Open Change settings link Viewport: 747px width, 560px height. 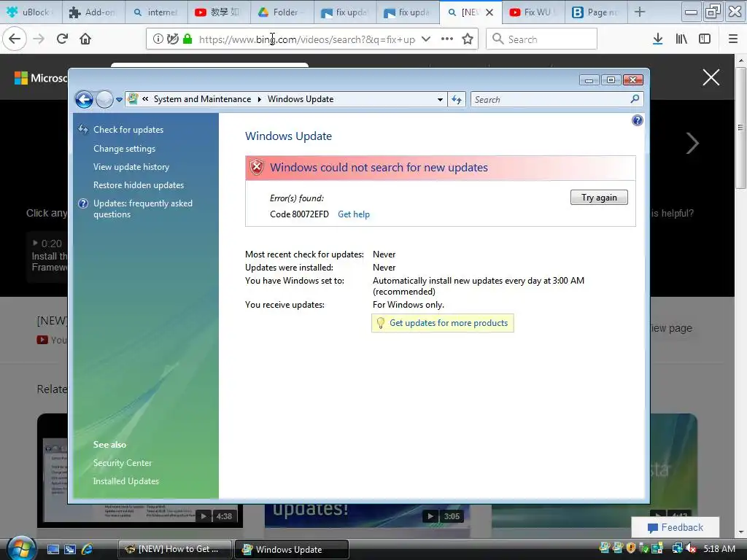click(124, 149)
